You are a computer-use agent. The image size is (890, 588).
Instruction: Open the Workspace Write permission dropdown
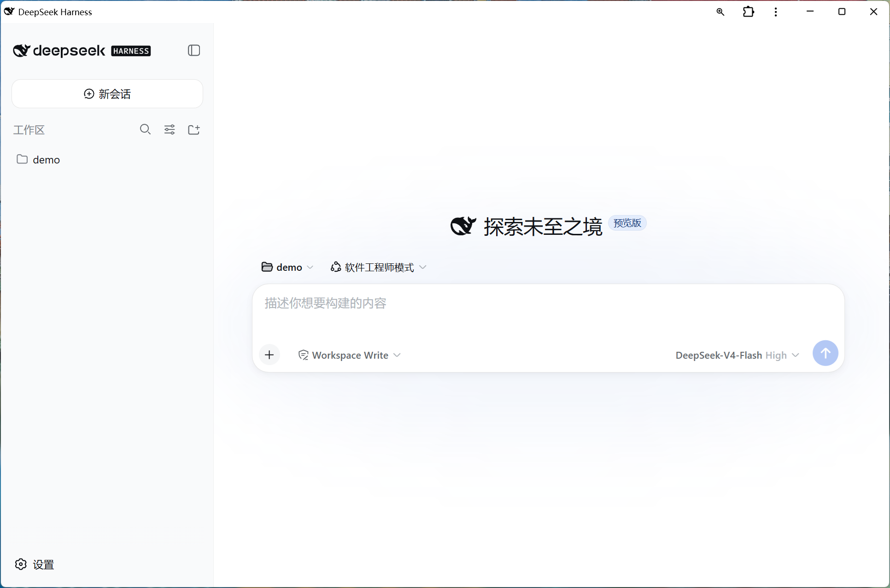[x=350, y=355]
